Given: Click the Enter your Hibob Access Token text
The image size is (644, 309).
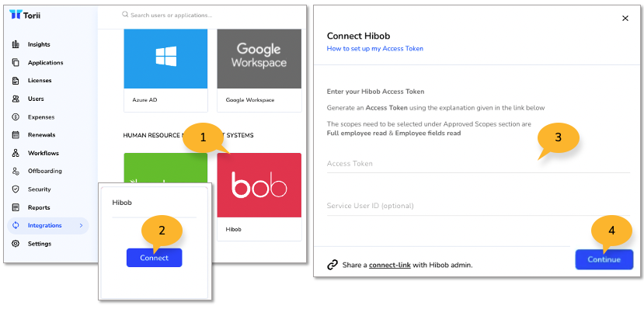Looking at the screenshot, I should pos(375,92).
